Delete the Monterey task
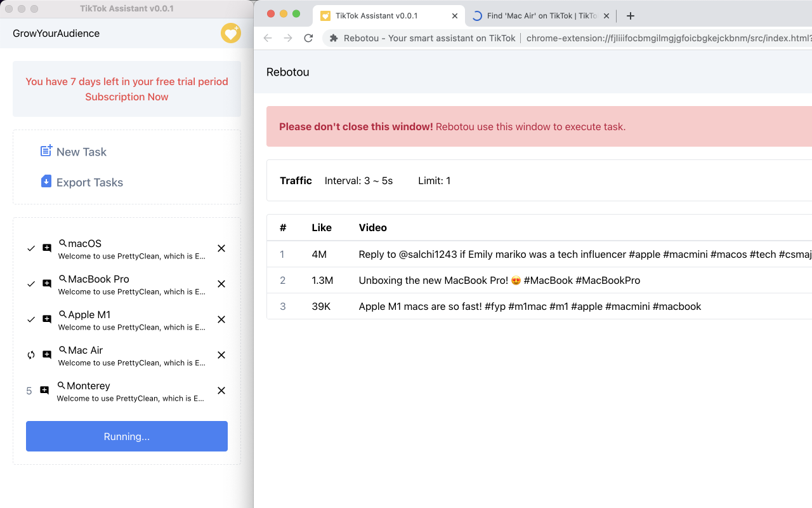The image size is (812, 508). (x=221, y=391)
